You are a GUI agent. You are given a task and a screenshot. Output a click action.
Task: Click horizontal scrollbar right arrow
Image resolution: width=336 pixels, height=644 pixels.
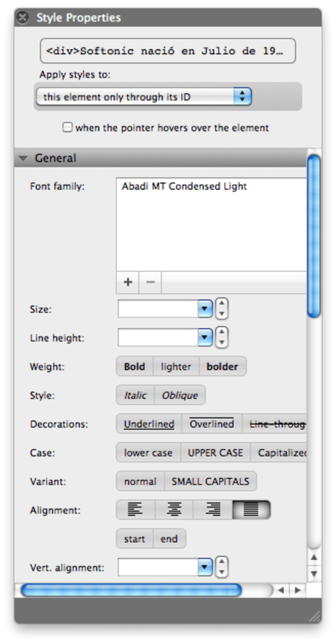[298, 590]
